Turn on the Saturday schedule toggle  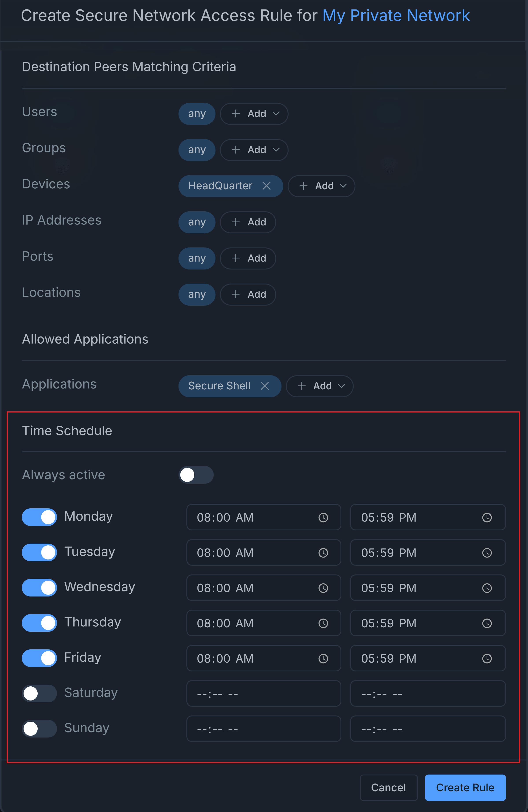(x=39, y=693)
